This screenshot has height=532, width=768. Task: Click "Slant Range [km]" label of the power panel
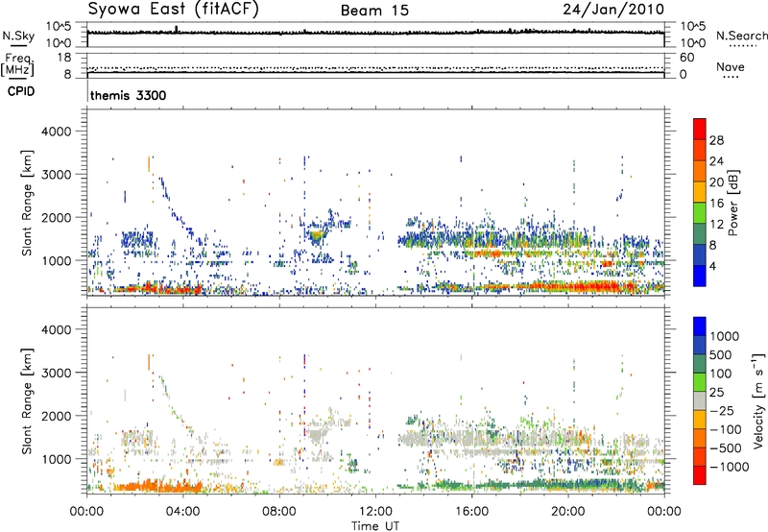(x=27, y=203)
